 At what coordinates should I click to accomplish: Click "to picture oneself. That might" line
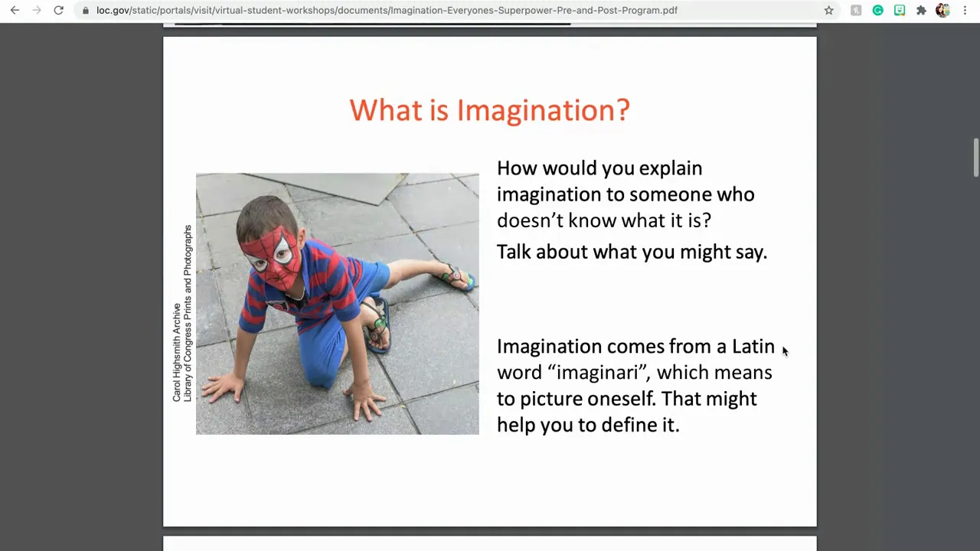pos(627,399)
